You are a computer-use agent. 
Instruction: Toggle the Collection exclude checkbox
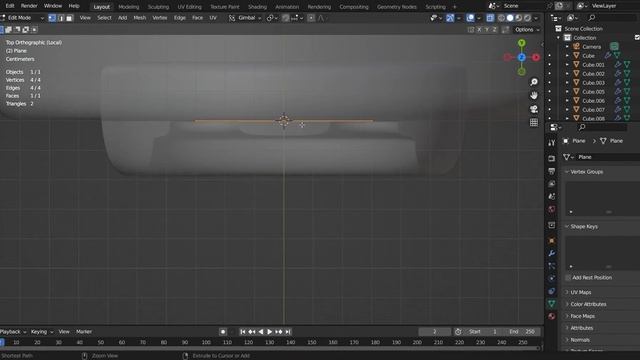637,38
